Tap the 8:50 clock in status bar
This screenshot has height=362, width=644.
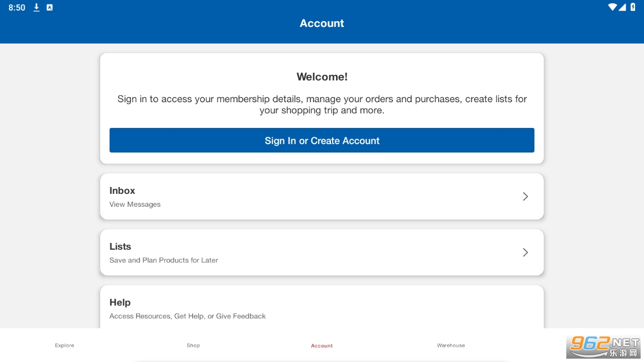pos(17,8)
